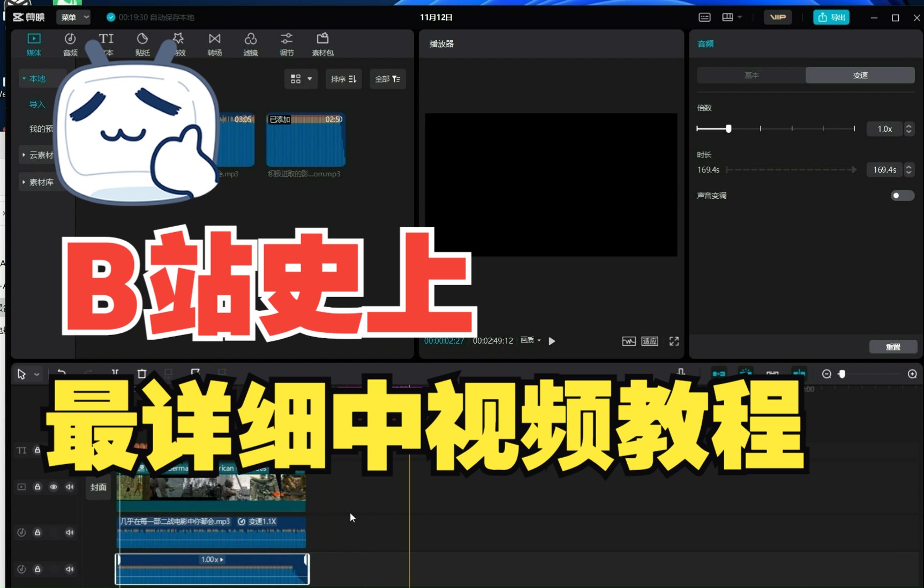The image size is (924, 588).
Task: Open the 排序 sort options
Action: coord(344,79)
